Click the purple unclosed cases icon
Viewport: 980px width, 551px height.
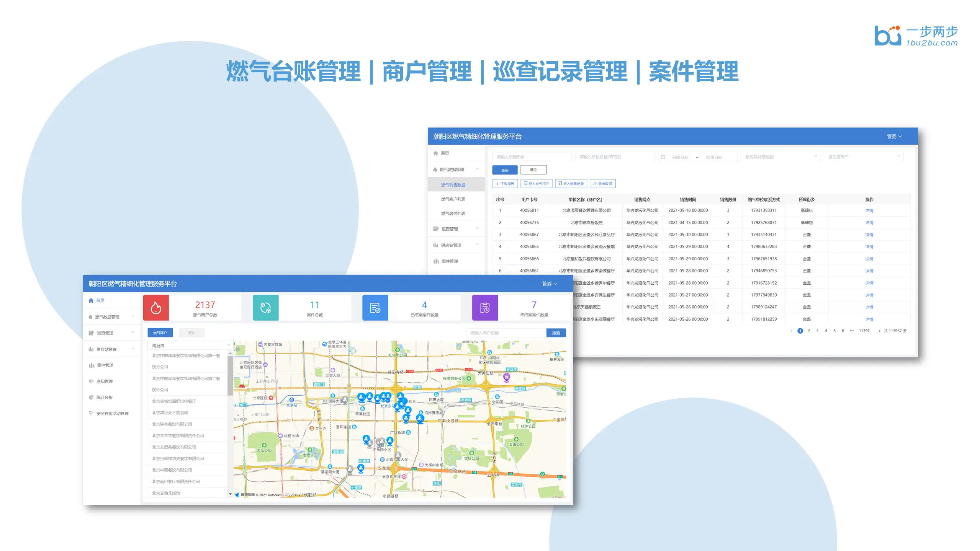(484, 308)
